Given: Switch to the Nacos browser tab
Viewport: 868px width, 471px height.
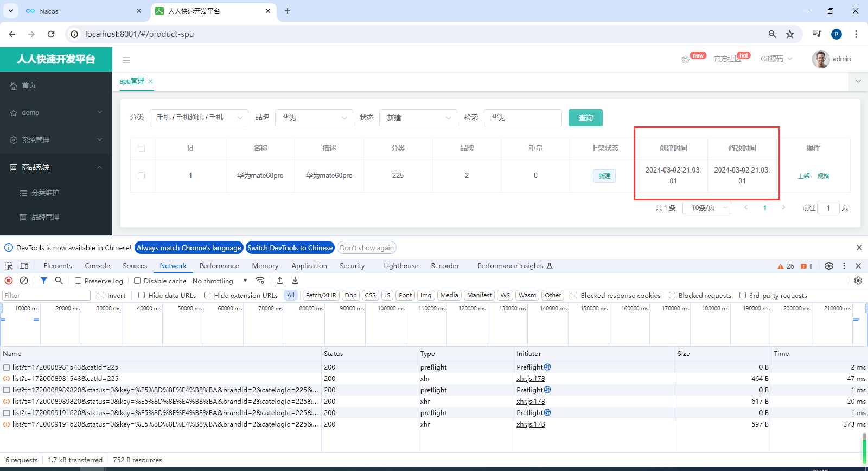Looking at the screenshot, I should [84, 11].
